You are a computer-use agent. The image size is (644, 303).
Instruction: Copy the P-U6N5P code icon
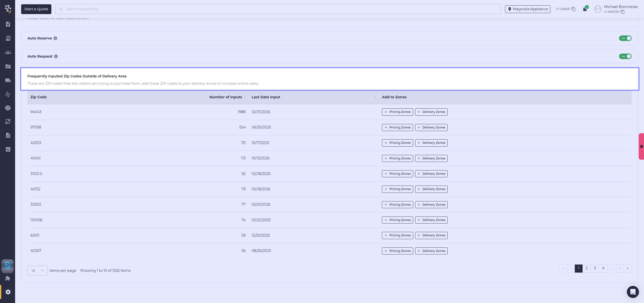pos(574,9)
